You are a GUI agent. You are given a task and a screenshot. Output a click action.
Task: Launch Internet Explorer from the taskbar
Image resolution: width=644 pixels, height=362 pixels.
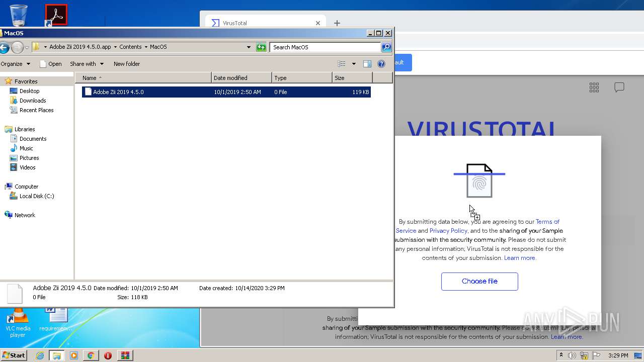coord(40,355)
